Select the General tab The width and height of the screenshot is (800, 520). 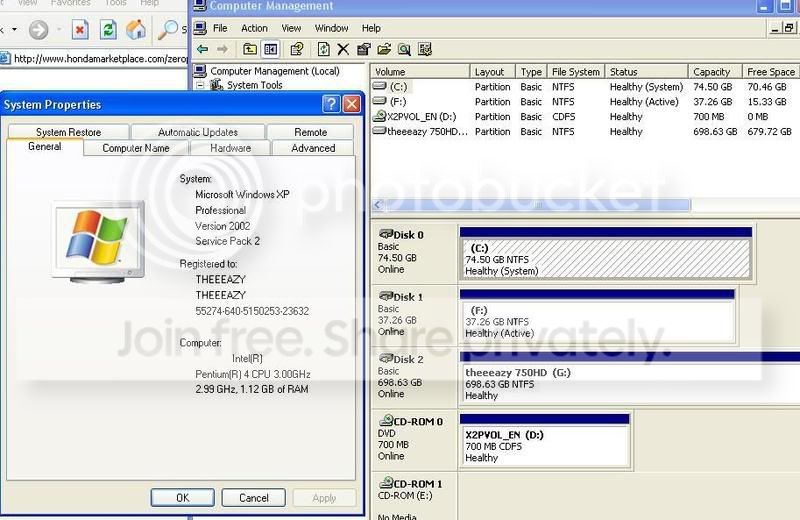tap(45, 146)
